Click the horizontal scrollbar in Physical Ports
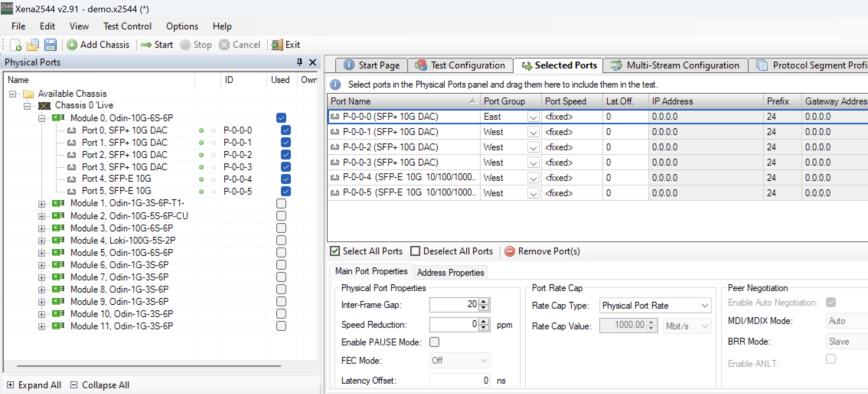This screenshot has width=868, height=394. point(148,366)
